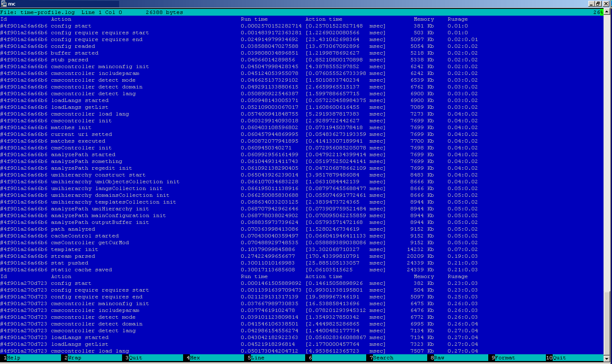Click the action time value [13.673067092896

tap(332, 46)
